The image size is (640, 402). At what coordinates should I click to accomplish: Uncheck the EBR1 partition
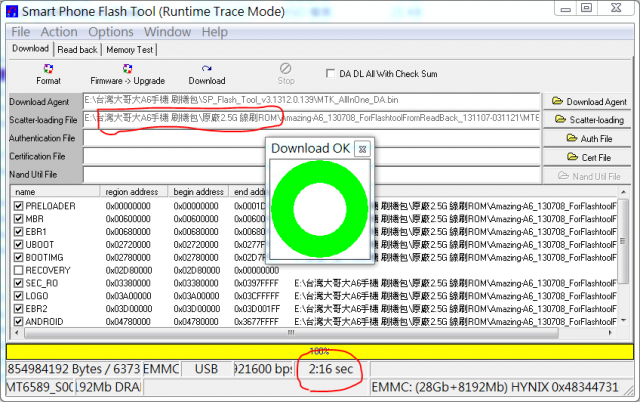point(18,231)
